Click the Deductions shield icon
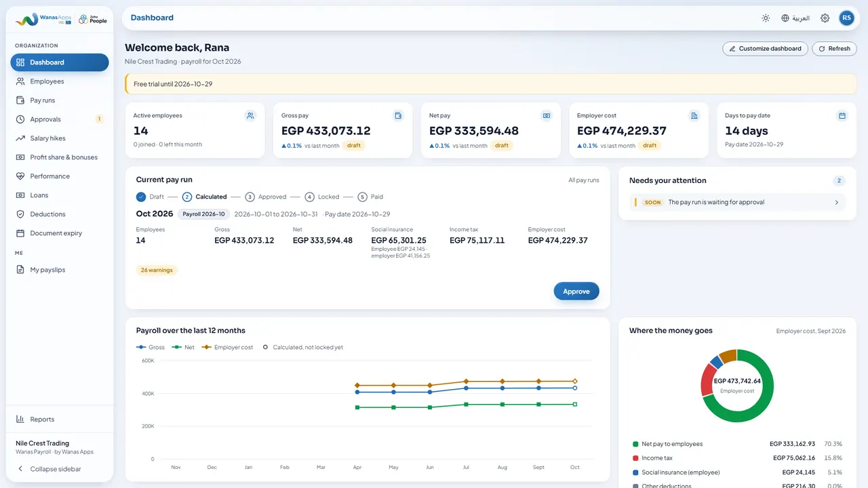This screenshot has width=868, height=488. [x=20, y=214]
